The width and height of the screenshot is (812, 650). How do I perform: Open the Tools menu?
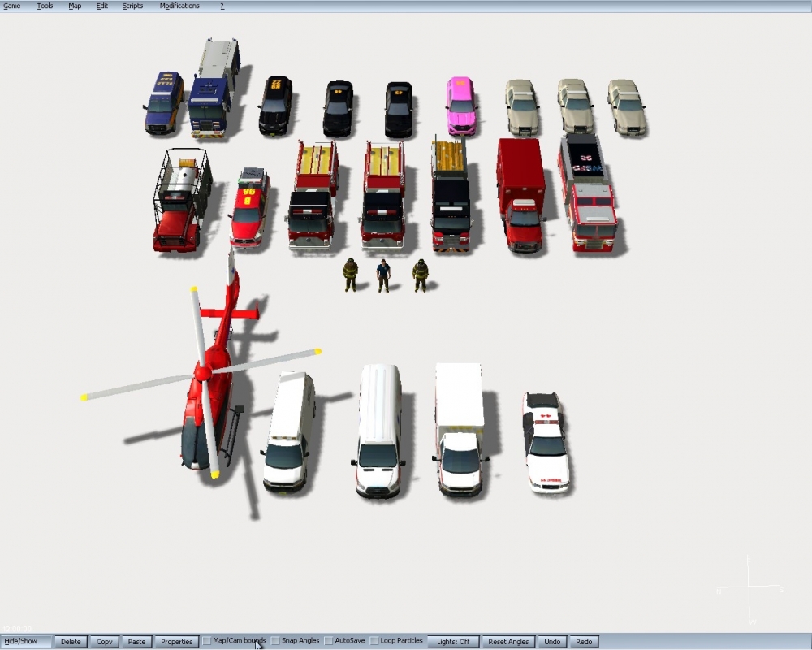point(45,6)
